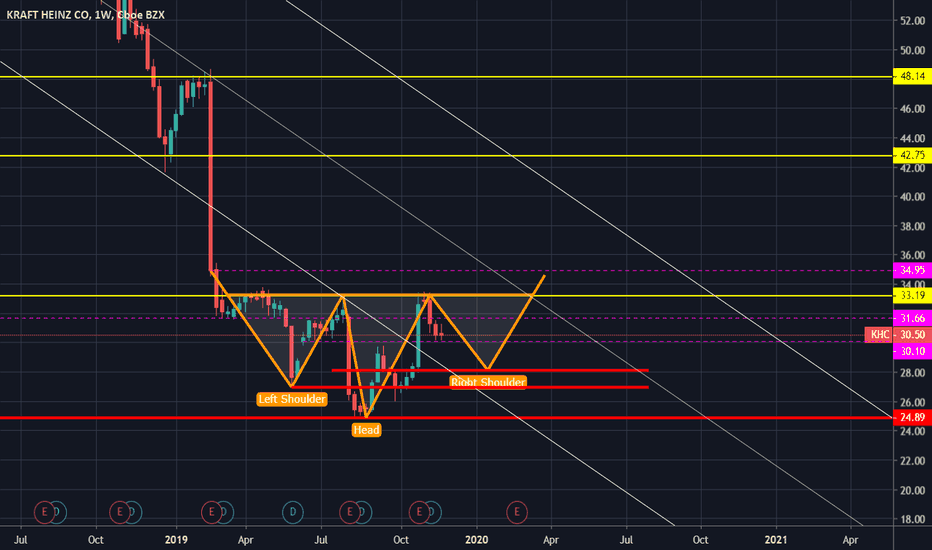Viewport: 932px width, 550px height.
Task: Click the dividend D marker below the Head label
Action: pos(362,512)
